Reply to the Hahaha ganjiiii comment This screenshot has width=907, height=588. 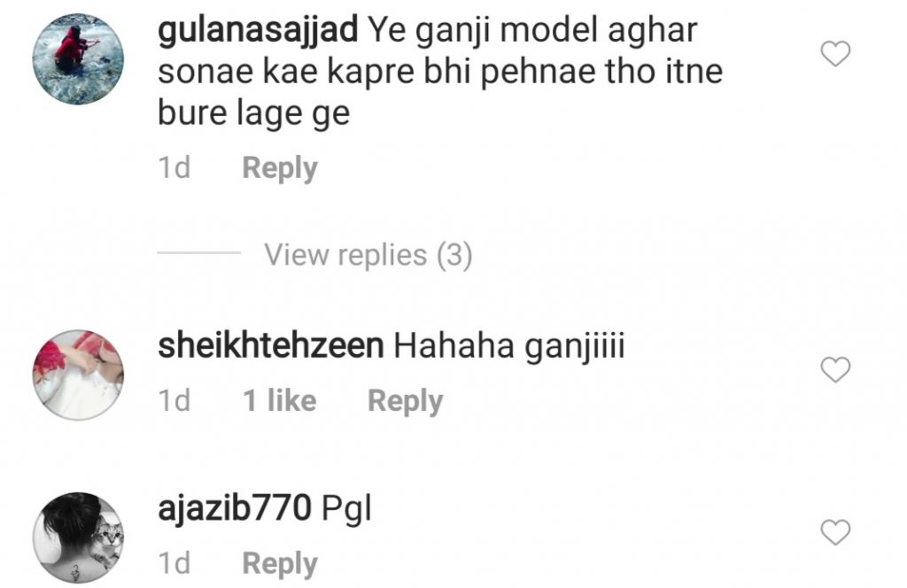pyautogui.click(x=406, y=401)
